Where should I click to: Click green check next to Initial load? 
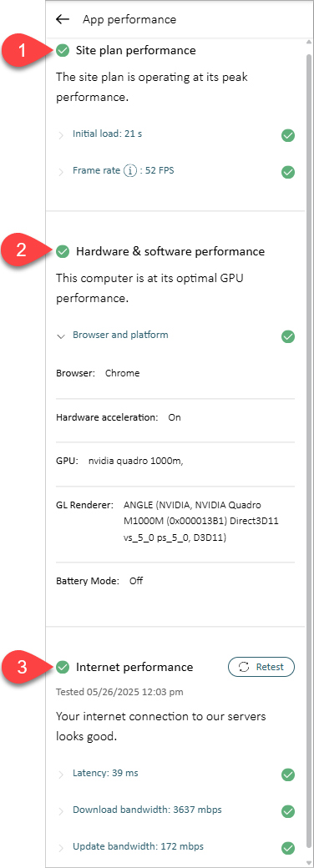(x=288, y=135)
